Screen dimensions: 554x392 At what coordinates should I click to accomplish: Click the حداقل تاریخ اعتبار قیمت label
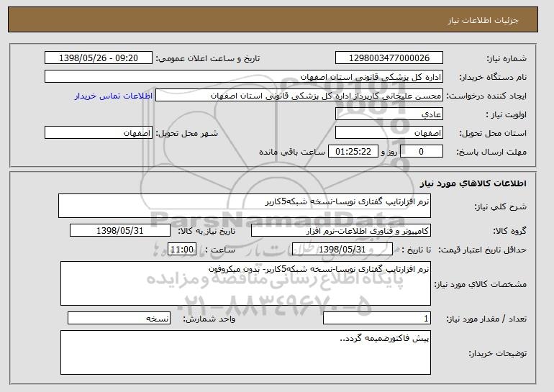pos(482,250)
